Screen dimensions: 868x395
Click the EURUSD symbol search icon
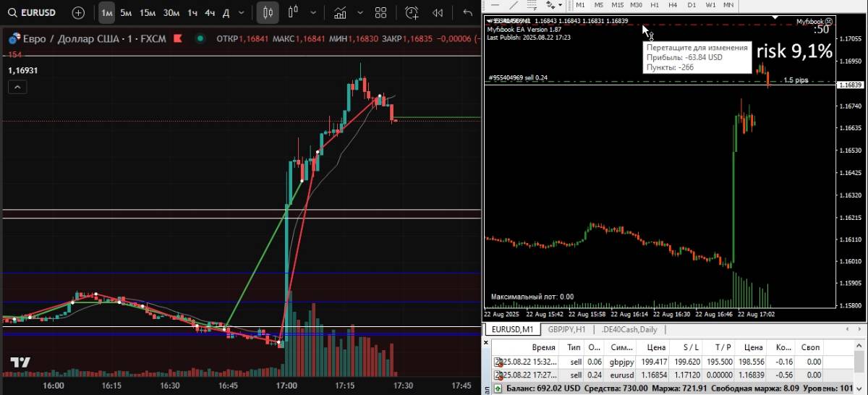(x=12, y=12)
